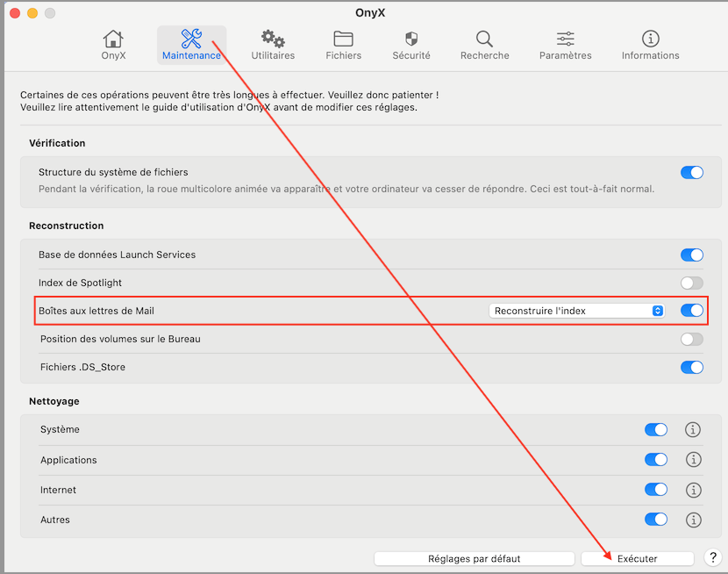Click the Exécuter button
This screenshot has width=728, height=574.
pyautogui.click(x=638, y=559)
